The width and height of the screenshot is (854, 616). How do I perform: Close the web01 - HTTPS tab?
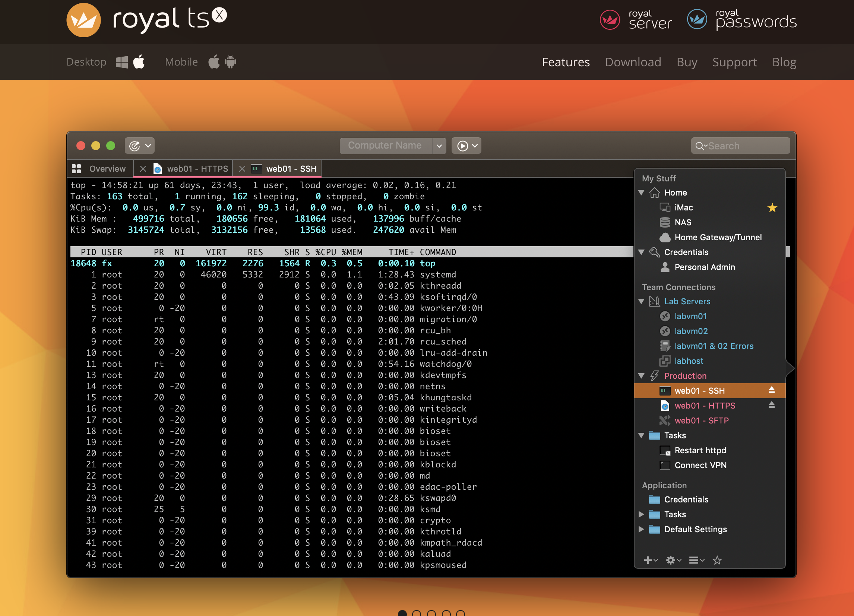point(143,169)
